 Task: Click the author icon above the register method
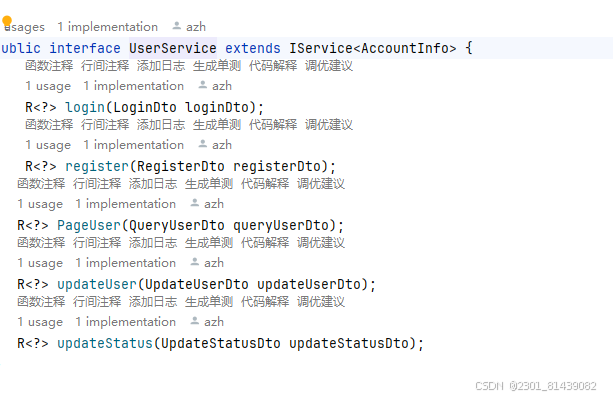[203, 144]
